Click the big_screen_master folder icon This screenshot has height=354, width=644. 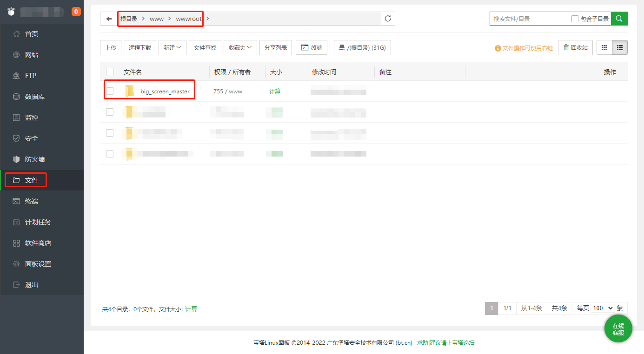(130, 91)
